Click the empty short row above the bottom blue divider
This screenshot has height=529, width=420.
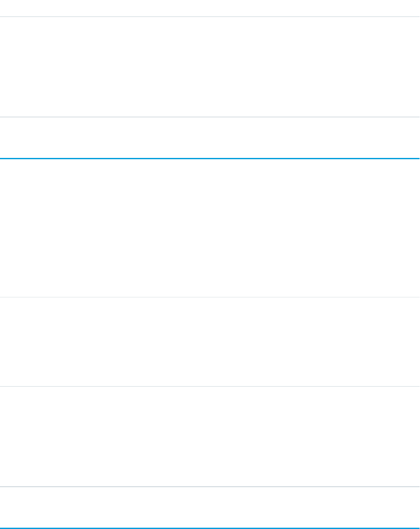[210, 507]
